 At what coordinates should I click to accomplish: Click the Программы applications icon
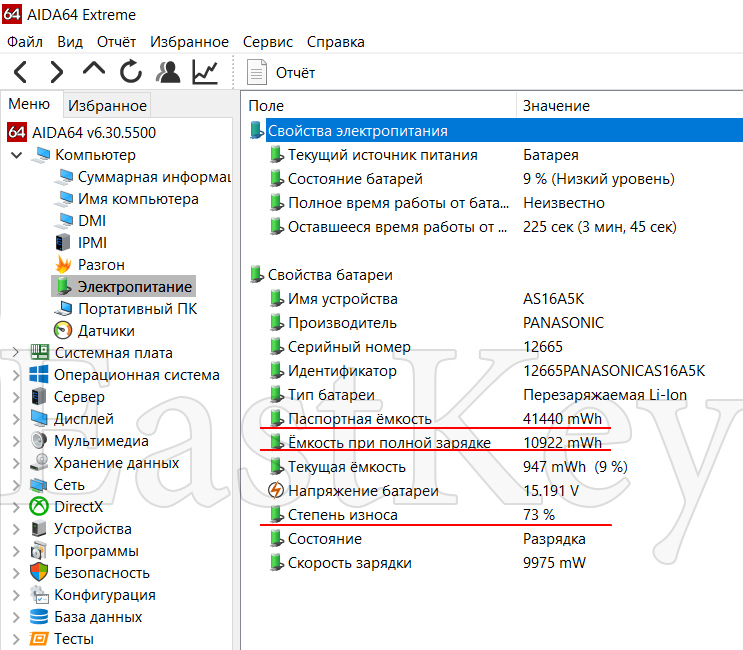(x=39, y=551)
